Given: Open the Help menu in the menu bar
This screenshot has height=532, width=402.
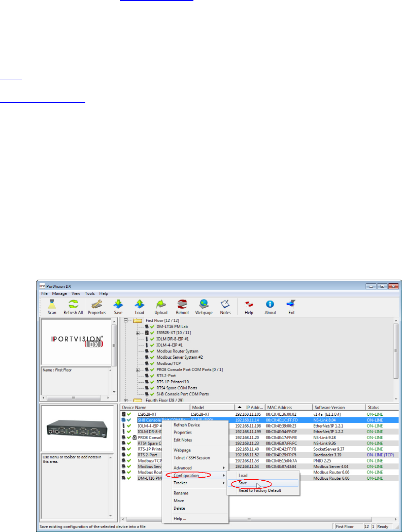Looking at the screenshot, I should (x=104, y=293).
